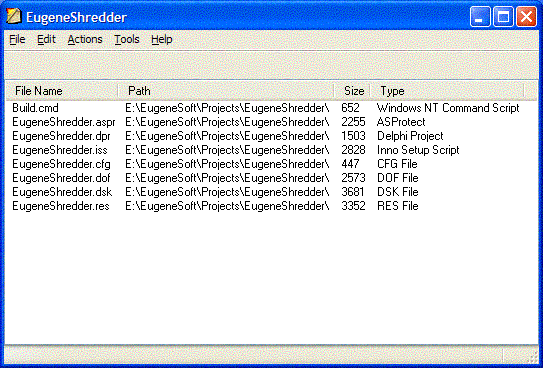The height and width of the screenshot is (384, 543).
Task: Sort by File Name column header
Action: 62,91
